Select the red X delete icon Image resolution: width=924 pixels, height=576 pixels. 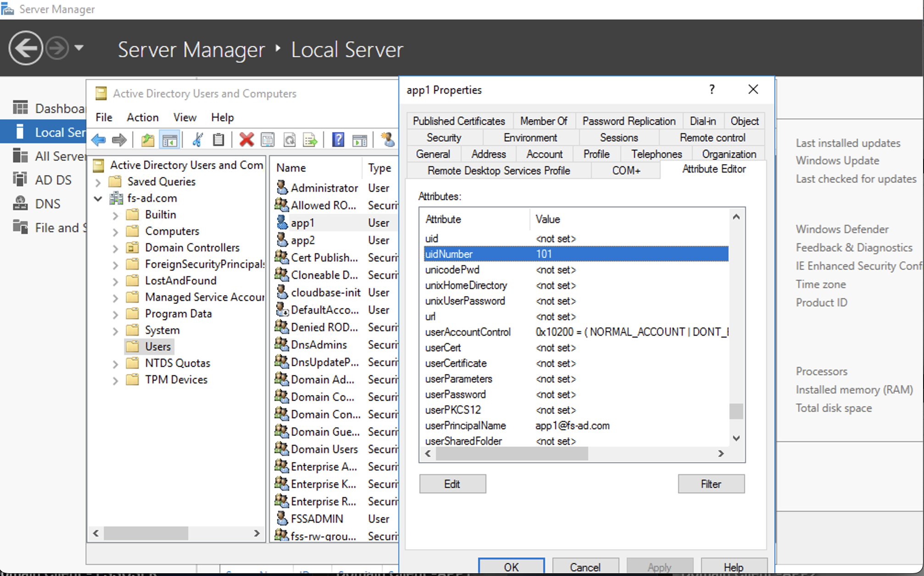[247, 140]
